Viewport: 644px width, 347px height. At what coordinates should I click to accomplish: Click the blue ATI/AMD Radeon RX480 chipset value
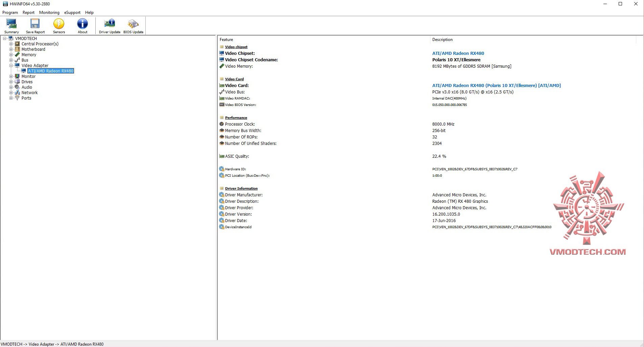pos(458,53)
